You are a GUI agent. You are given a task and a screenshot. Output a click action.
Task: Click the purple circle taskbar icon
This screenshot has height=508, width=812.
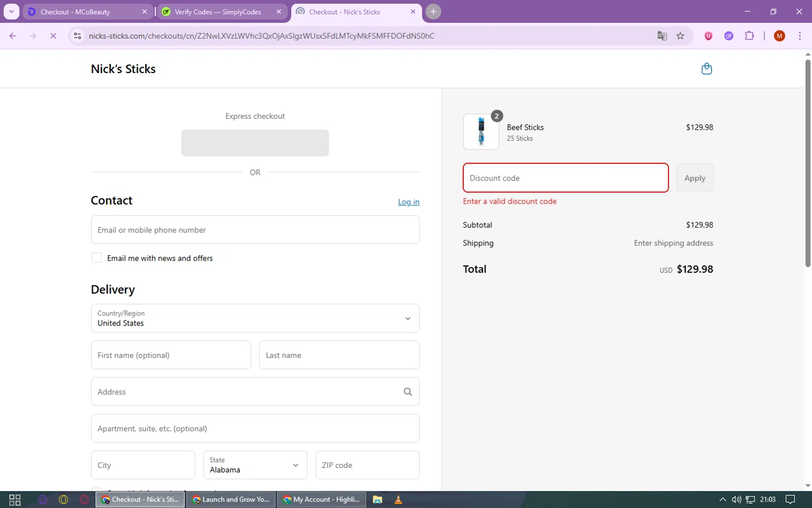[x=43, y=499]
